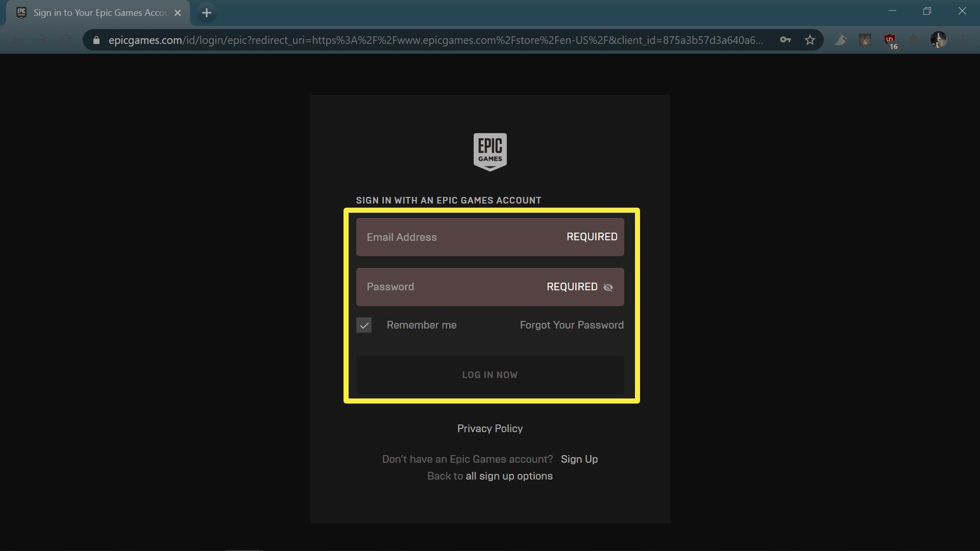980x551 pixels.
Task: Go back to all sign up options
Action: click(x=509, y=476)
